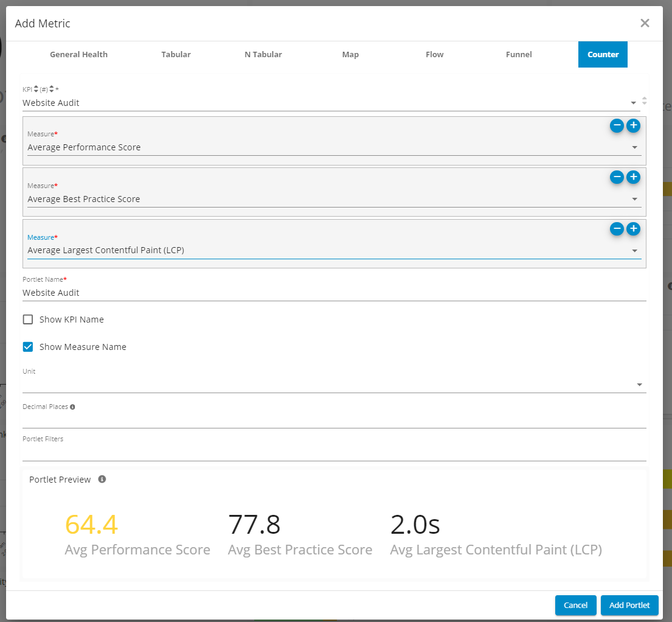Click the Add Portlet button
Image resolution: width=672 pixels, height=622 pixels.
629,606
